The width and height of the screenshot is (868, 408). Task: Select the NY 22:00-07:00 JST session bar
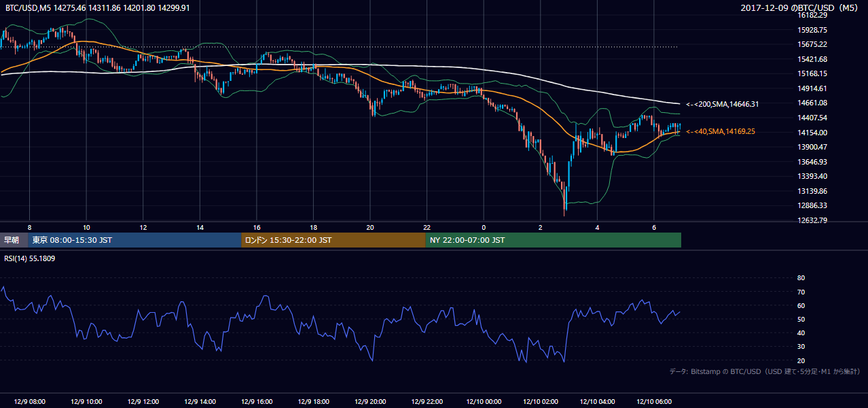coord(554,240)
